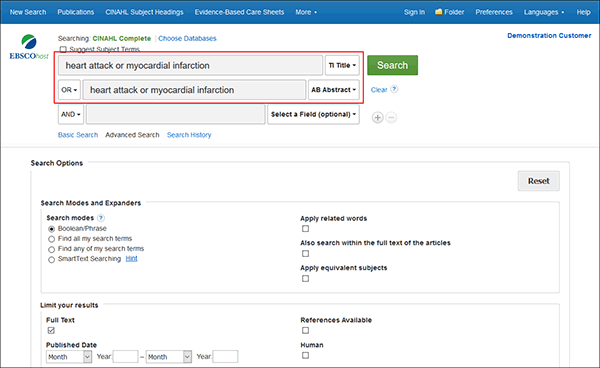Open Evidence-Based Care Sheets
This screenshot has width=600, height=368.
[239, 12]
